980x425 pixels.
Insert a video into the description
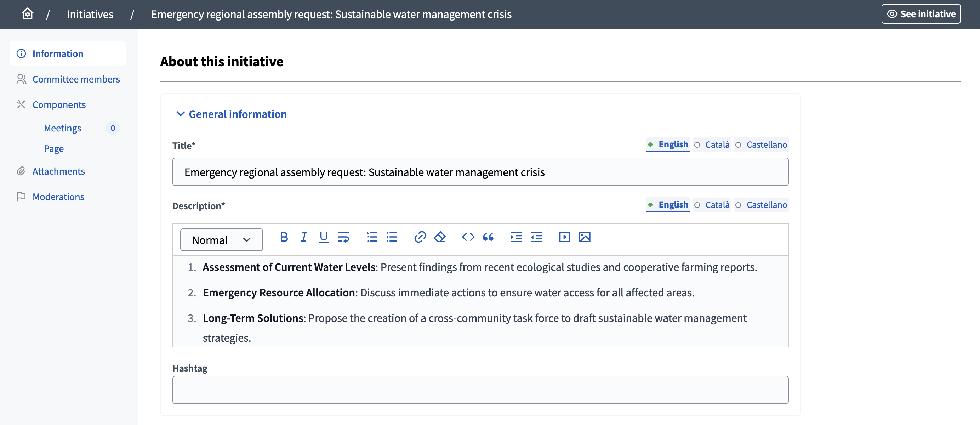[x=564, y=237]
